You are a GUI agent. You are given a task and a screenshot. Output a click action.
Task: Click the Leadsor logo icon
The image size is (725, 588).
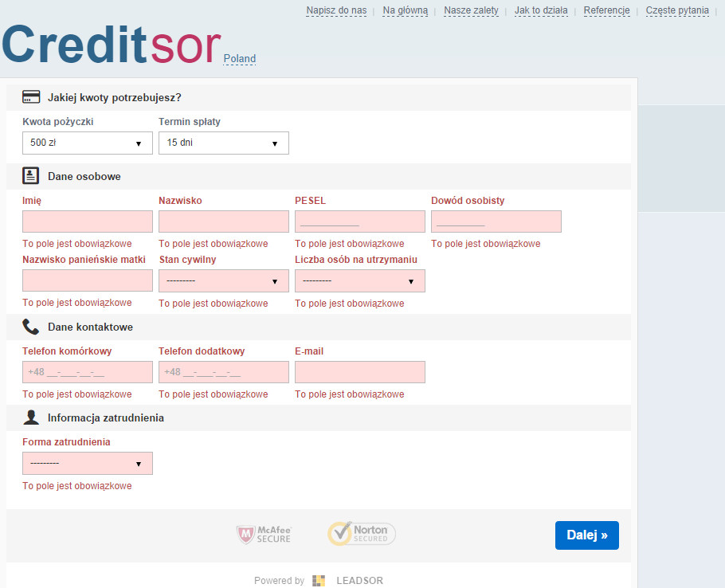point(319,581)
